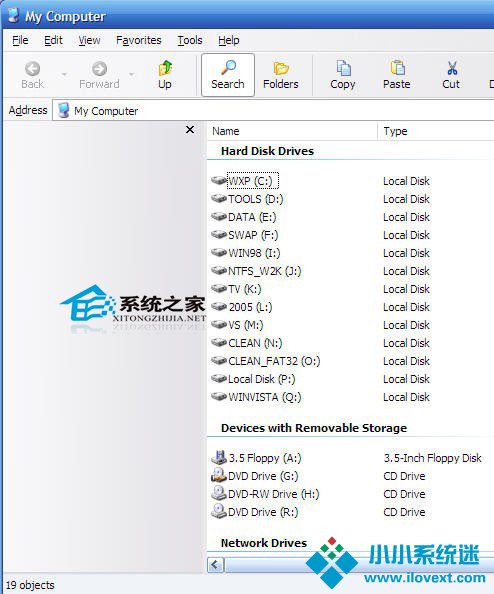The height and width of the screenshot is (594, 494).
Task: Click CD Drive type for DVD-RW row
Action: coord(404,494)
